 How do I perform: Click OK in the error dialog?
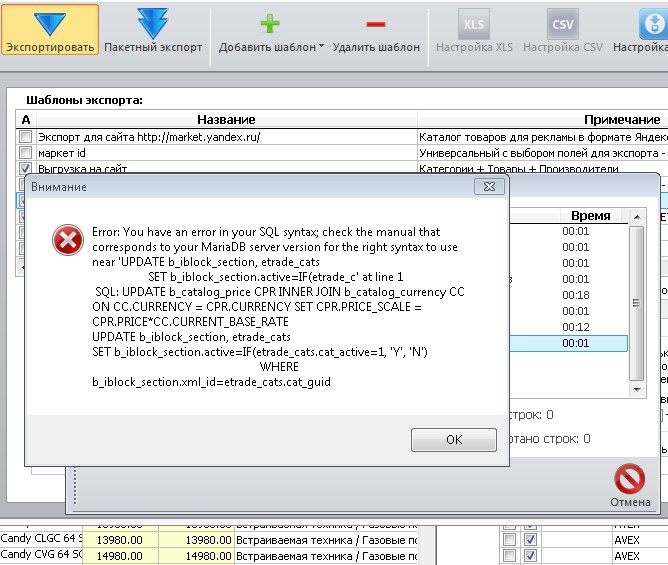pyautogui.click(x=454, y=440)
